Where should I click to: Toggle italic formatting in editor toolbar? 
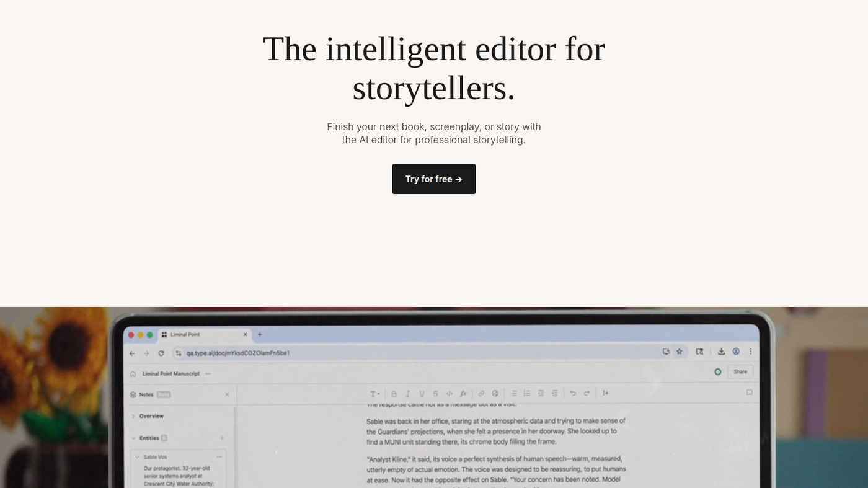click(x=408, y=394)
